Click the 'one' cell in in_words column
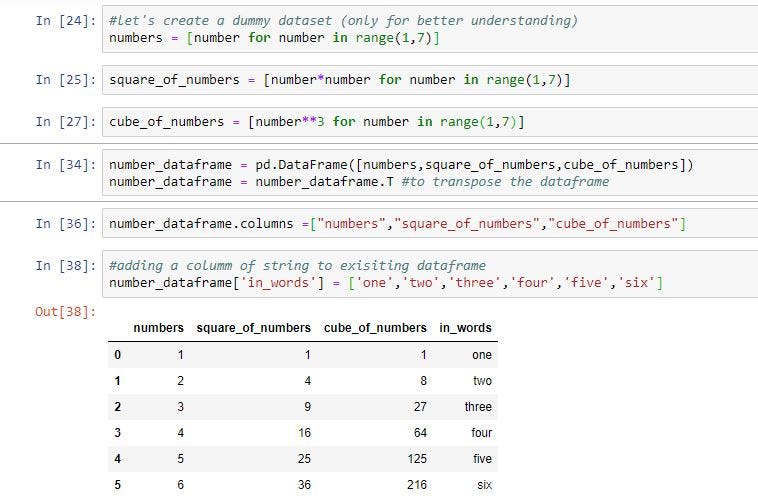 tap(482, 355)
